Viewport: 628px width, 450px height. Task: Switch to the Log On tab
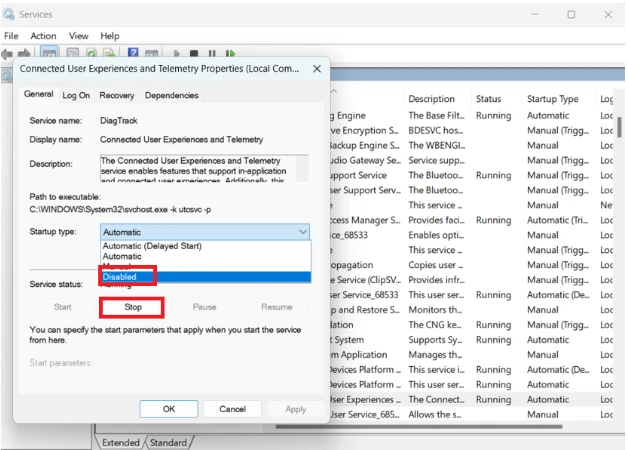click(x=76, y=95)
